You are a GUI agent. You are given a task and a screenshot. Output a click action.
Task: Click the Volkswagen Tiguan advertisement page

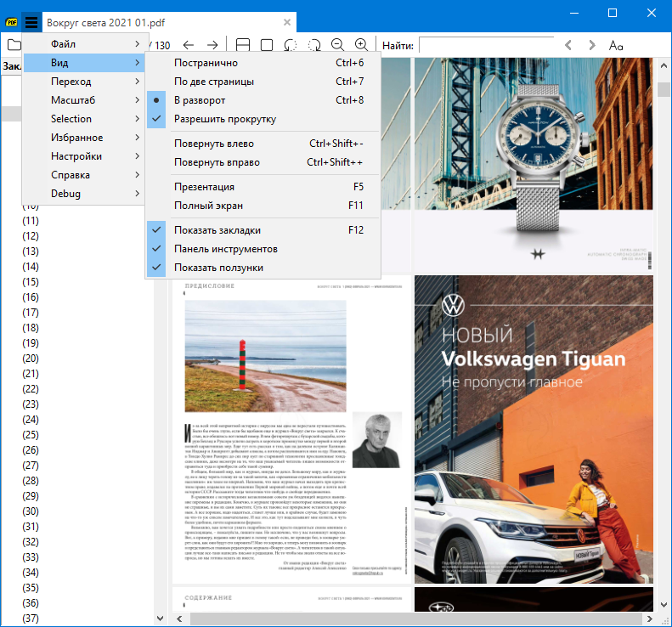point(534,429)
